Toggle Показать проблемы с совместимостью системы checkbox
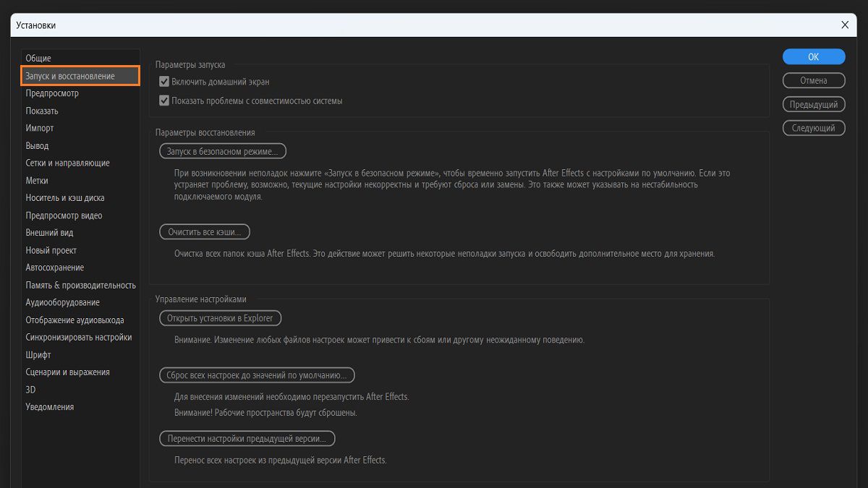This screenshot has height=488, width=868. point(164,100)
